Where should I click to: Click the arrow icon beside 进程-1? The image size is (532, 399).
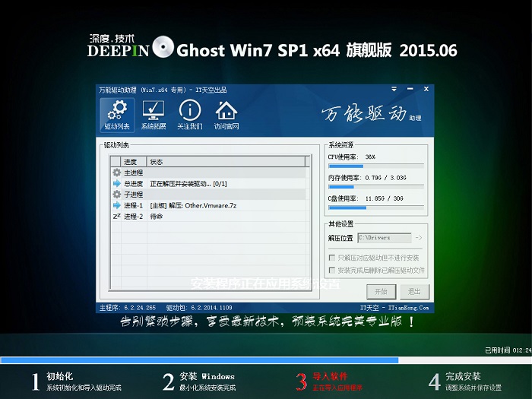click(x=117, y=205)
